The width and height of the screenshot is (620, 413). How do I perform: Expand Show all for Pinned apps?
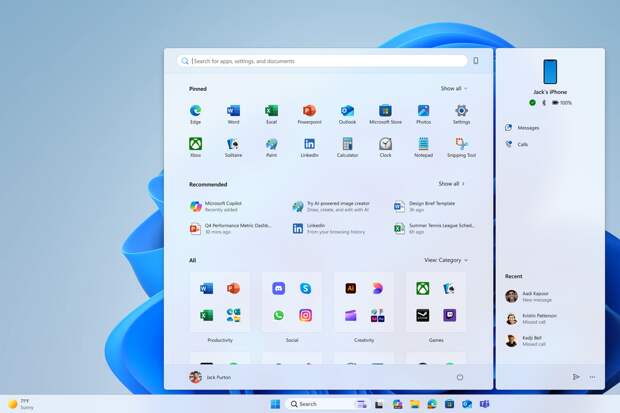pos(453,88)
